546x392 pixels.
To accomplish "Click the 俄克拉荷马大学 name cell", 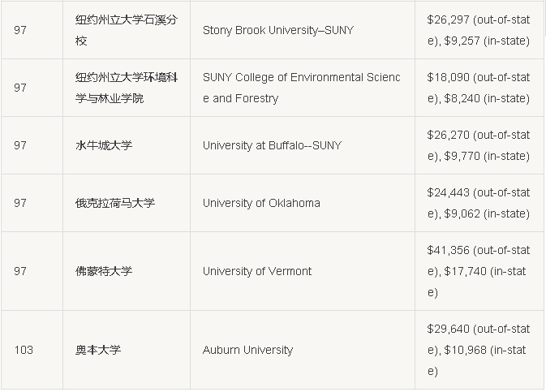I will pos(127,203).
